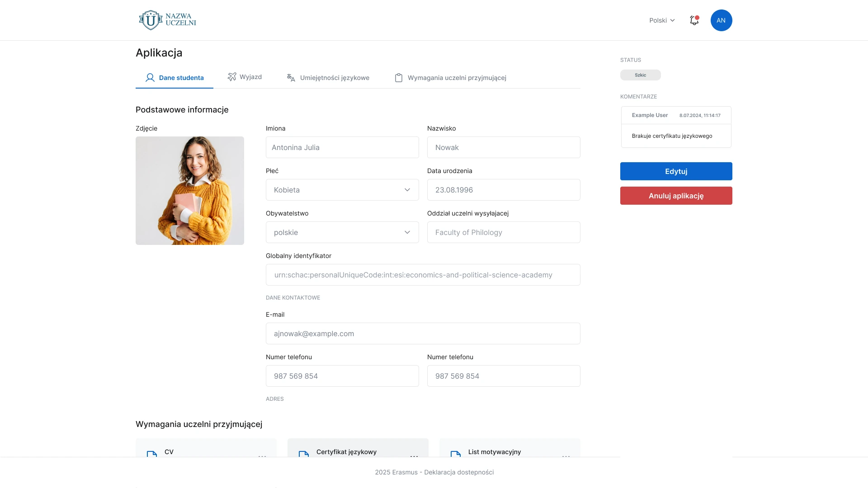Viewport: 868px width, 488px height.
Task: Click the language icon for Umiejętności językowe
Action: pyautogui.click(x=291, y=77)
